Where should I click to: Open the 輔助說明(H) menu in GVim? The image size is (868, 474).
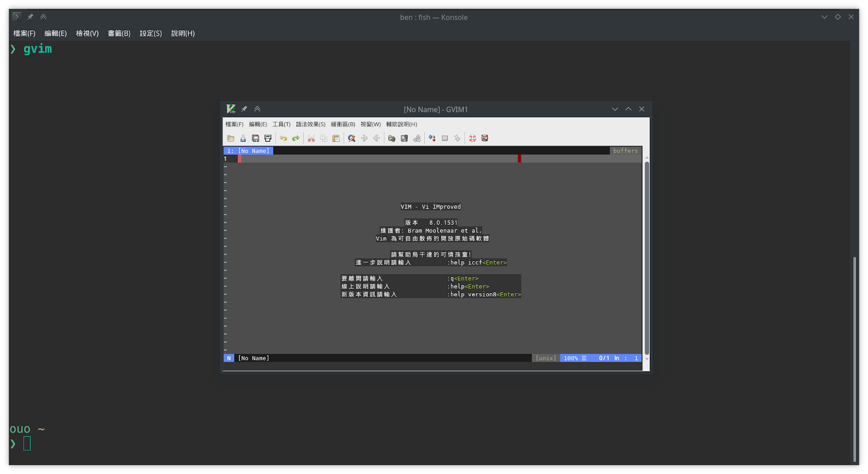coord(401,124)
